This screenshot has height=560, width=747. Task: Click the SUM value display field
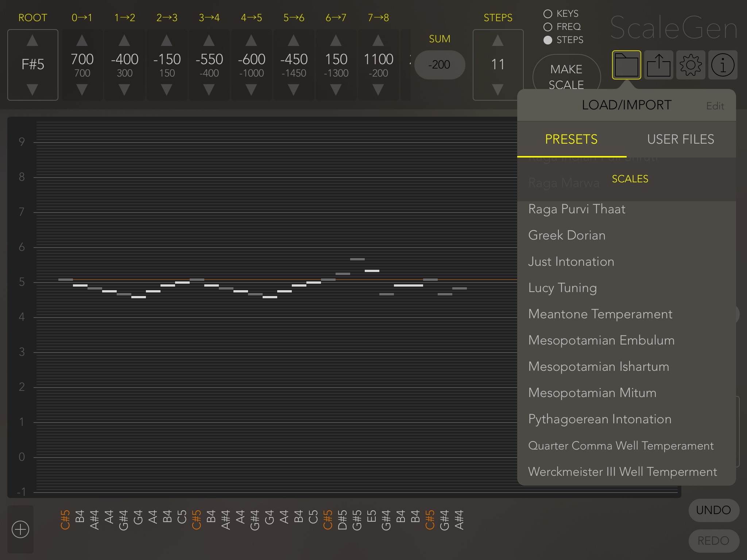[x=441, y=64]
